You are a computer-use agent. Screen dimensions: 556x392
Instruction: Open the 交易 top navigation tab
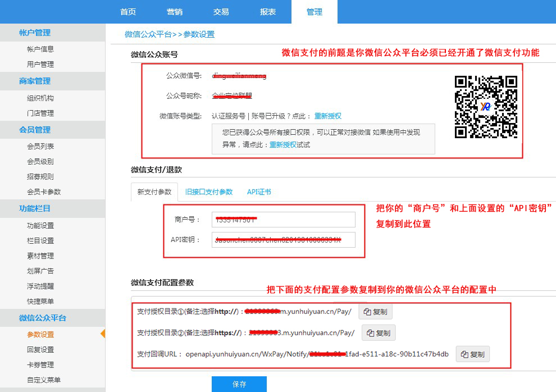221,12
